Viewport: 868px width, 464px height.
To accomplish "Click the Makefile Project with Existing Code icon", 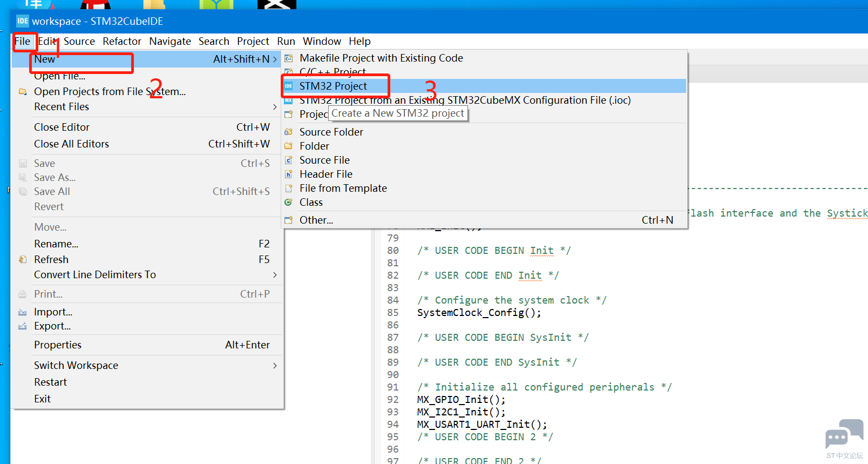I will tap(289, 58).
